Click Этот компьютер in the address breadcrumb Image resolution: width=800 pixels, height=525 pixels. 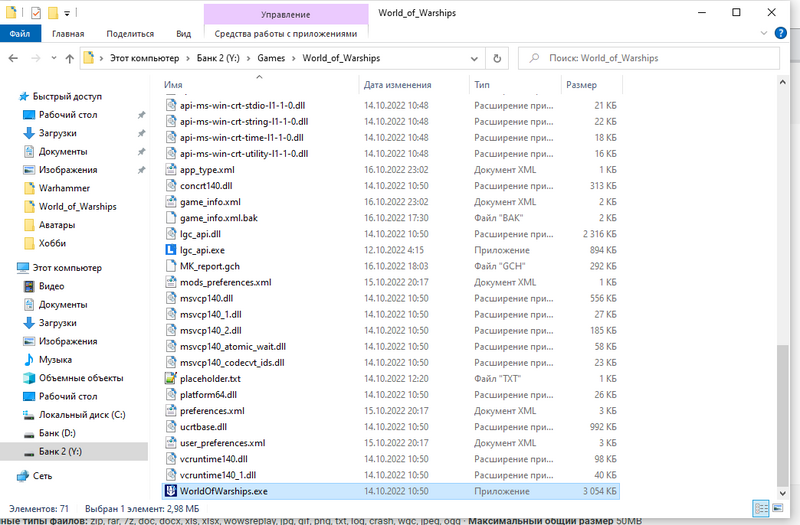144,58
